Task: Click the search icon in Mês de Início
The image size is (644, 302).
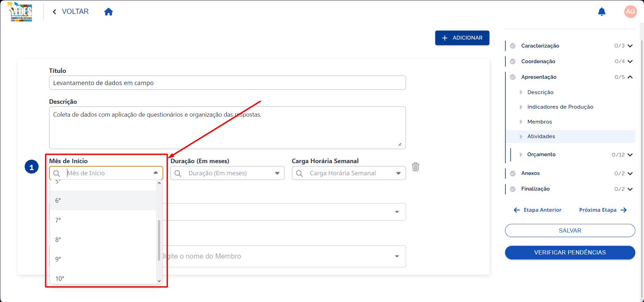Action: coord(57,173)
